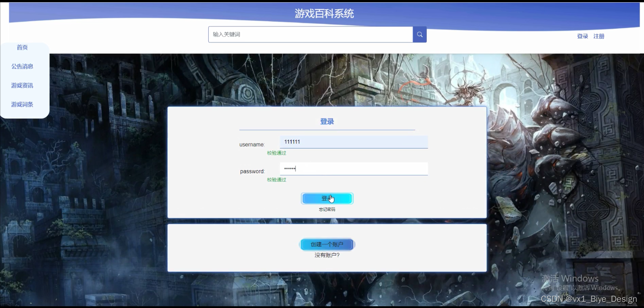The height and width of the screenshot is (308, 644).
Task: Click the 登录 link in top right
Action: pos(583,36)
